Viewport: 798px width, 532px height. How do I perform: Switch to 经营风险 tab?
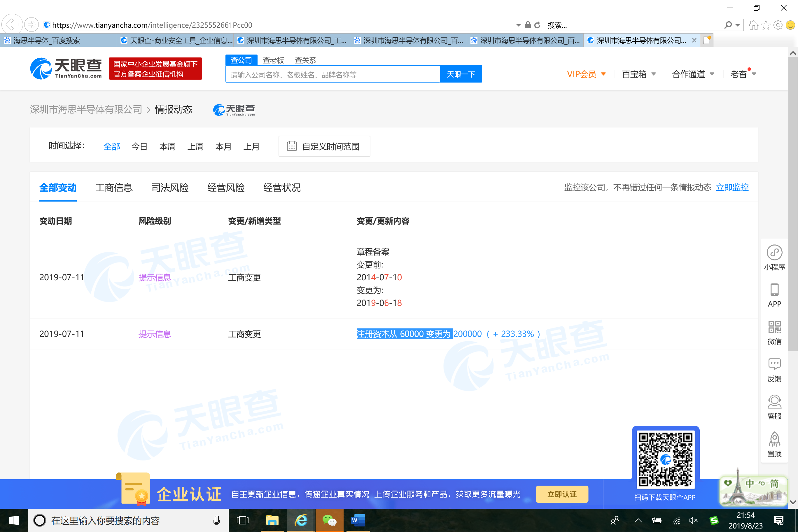pos(226,187)
